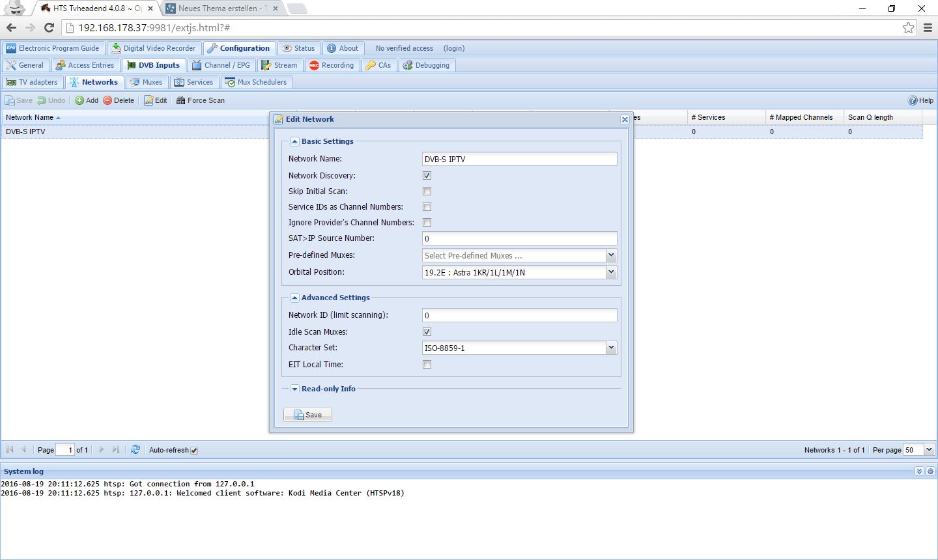
Task: Open a new browser tab
Action: pyautogui.click(x=296, y=8)
